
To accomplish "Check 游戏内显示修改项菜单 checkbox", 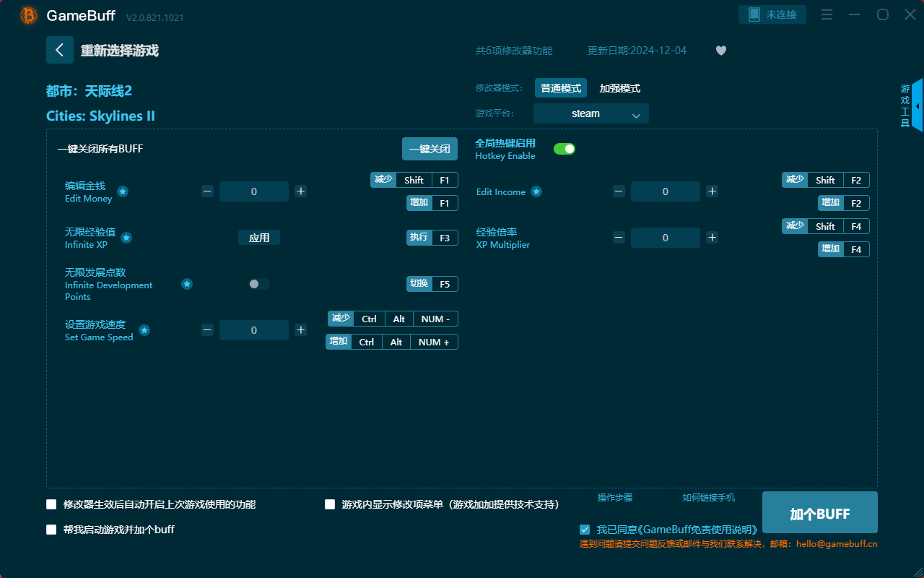I will click(x=330, y=504).
